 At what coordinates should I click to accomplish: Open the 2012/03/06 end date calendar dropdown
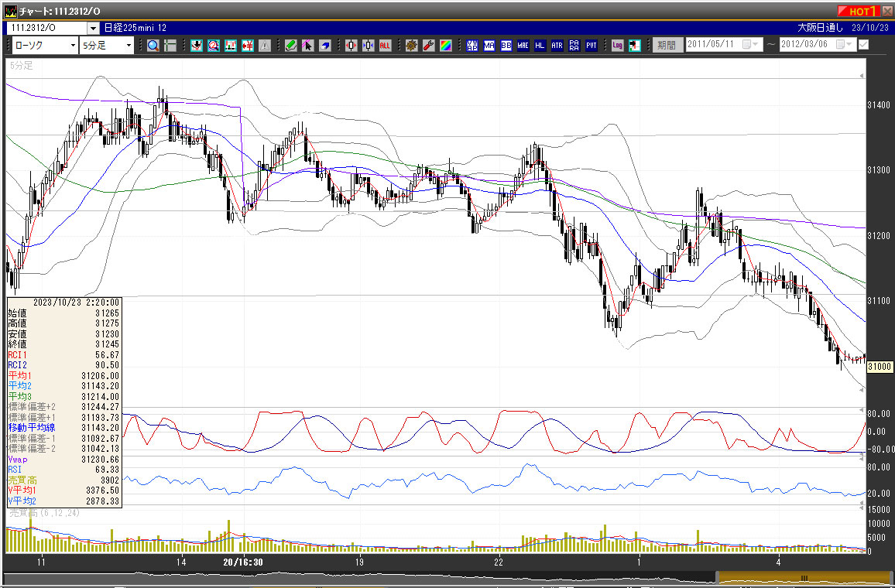pos(844,44)
